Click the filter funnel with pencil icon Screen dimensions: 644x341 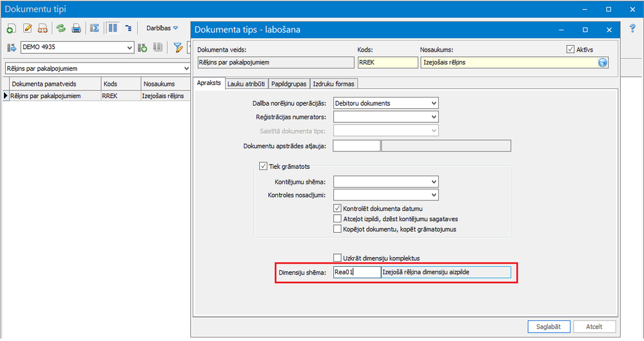click(178, 48)
